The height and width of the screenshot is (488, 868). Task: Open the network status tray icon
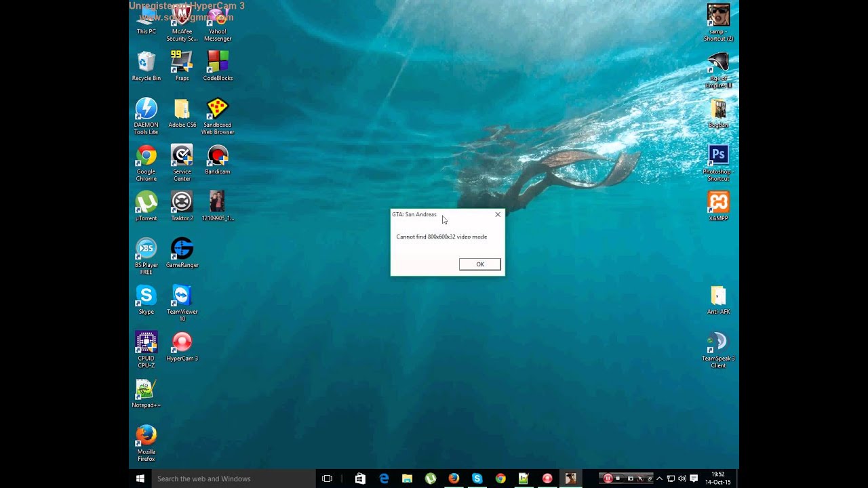(x=671, y=479)
